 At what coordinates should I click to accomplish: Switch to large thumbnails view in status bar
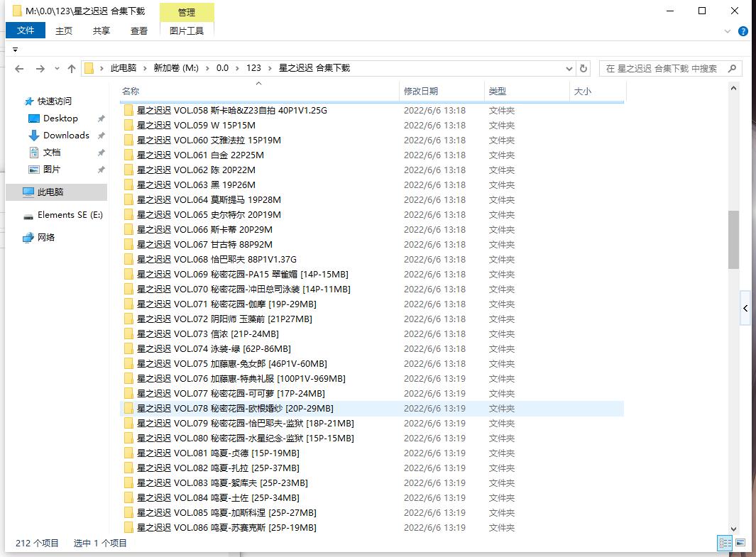click(x=740, y=543)
